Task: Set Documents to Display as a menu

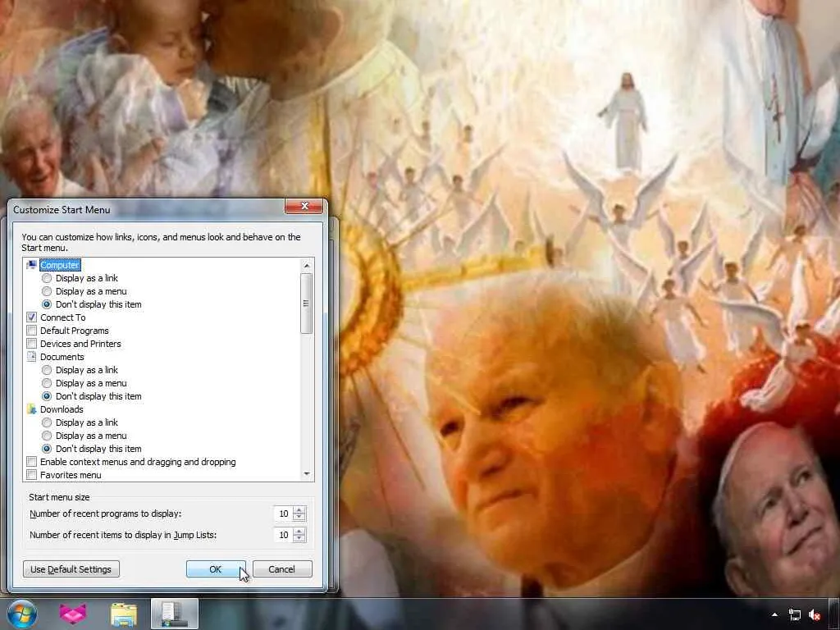Action: (47, 383)
